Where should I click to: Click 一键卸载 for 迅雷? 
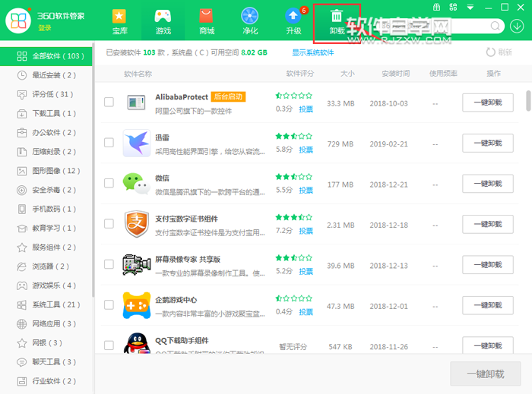click(x=488, y=143)
